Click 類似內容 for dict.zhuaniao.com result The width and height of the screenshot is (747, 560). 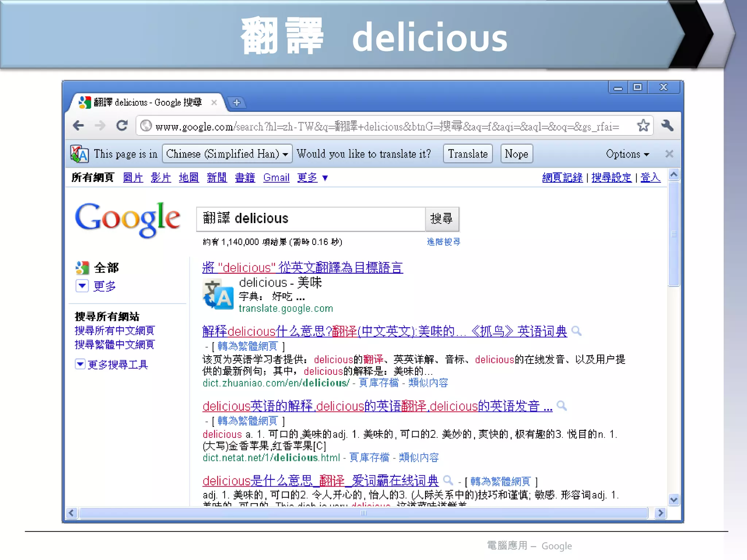pos(428,383)
